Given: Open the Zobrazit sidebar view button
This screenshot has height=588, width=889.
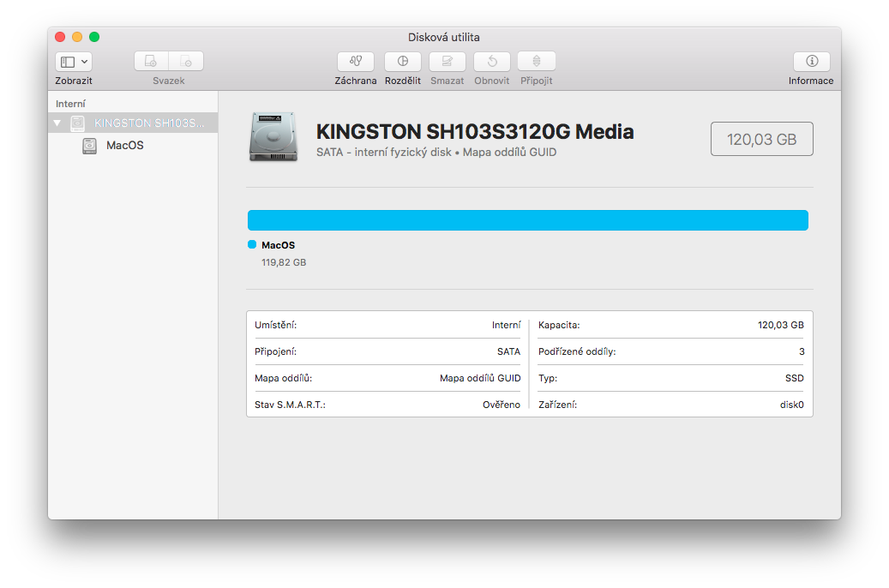Looking at the screenshot, I should coord(74,61).
